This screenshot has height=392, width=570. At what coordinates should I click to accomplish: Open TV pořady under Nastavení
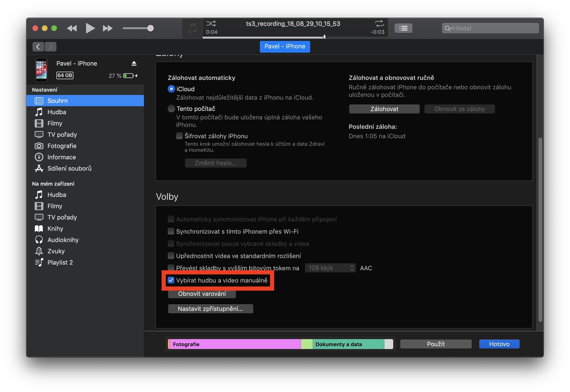(x=85, y=135)
